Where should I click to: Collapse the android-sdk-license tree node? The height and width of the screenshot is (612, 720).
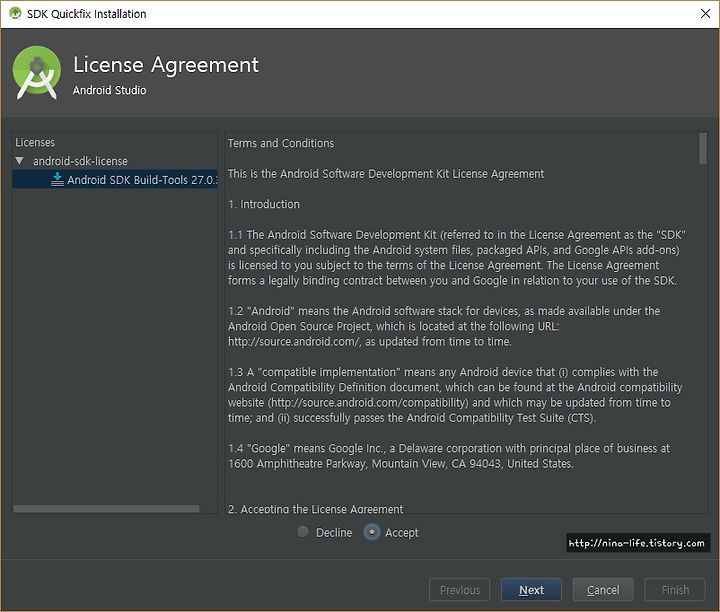tap(19, 161)
